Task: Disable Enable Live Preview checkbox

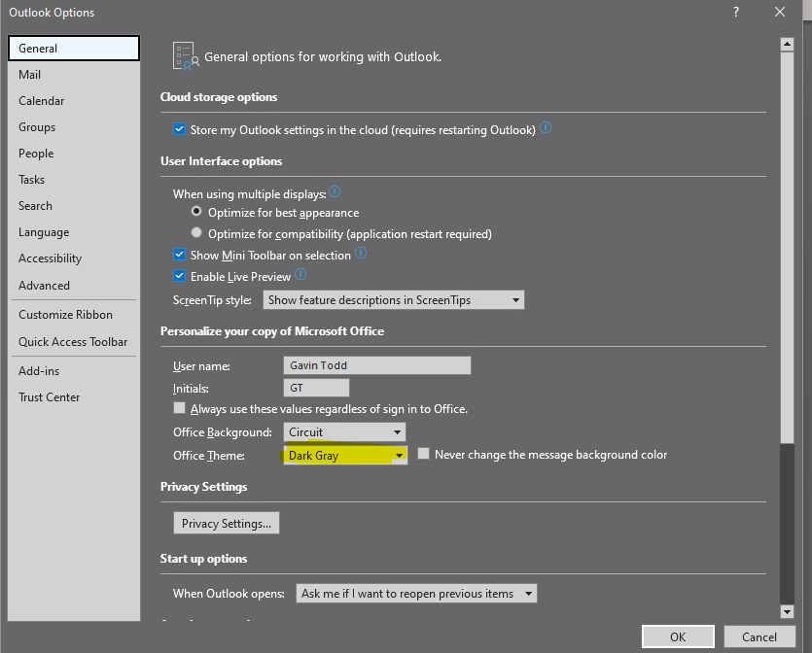Action: 179,276
